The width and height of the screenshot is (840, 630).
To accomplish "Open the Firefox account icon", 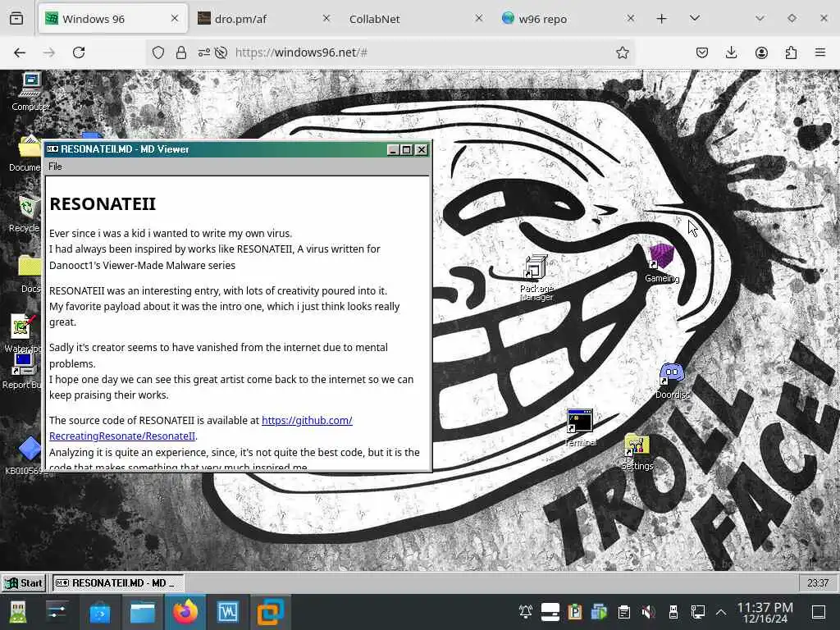I will click(x=761, y=52).
